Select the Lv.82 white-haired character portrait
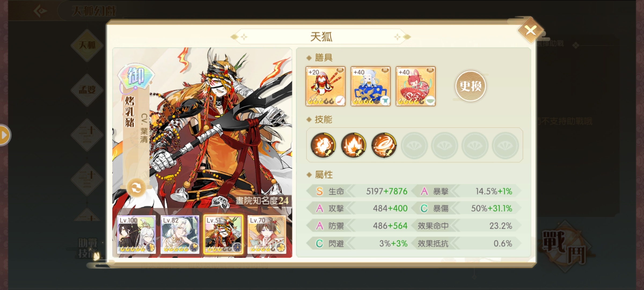This screenshot has width=644, height=290. [180, 234]
